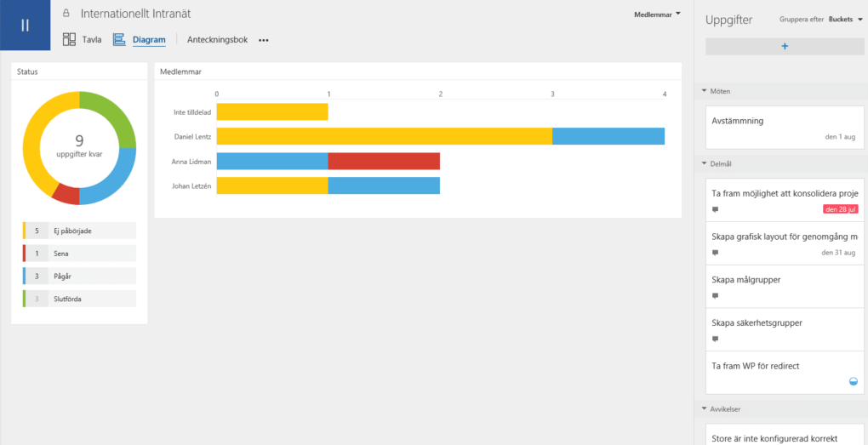Click the red den 28 jul date badge
Image resolution: width=868 pixels, height=445 pixels.
[x=840, y=209]
